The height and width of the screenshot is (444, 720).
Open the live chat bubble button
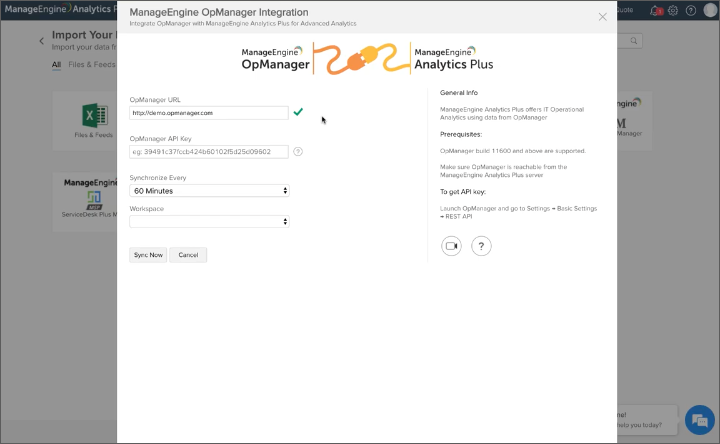coord(699,420)
